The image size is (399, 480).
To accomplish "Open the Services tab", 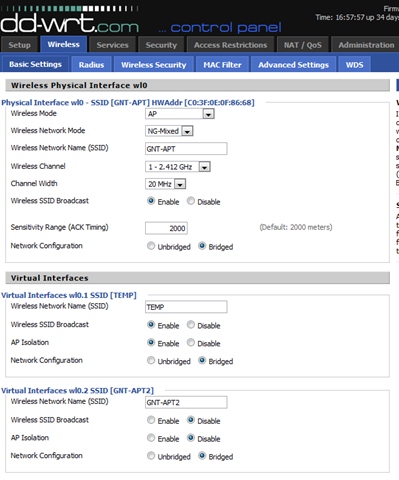I will 113,45.
